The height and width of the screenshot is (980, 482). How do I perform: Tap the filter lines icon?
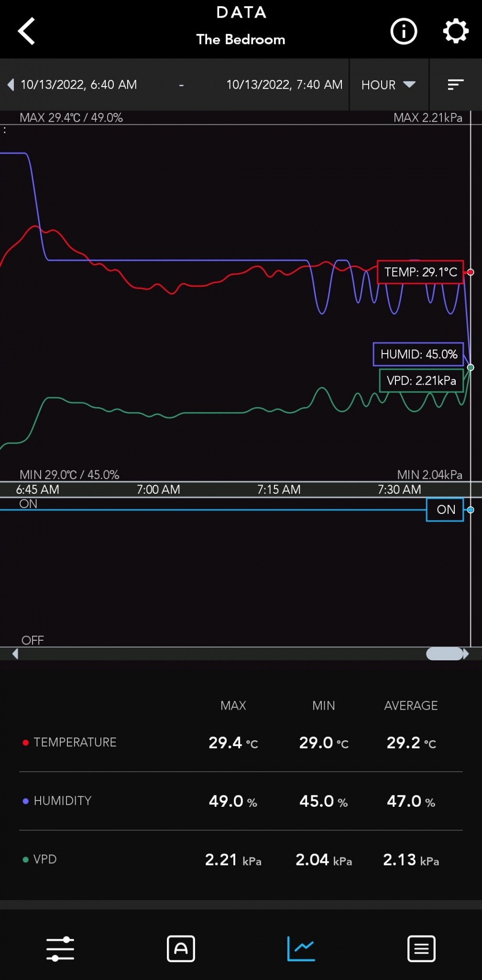click(455, 85)
